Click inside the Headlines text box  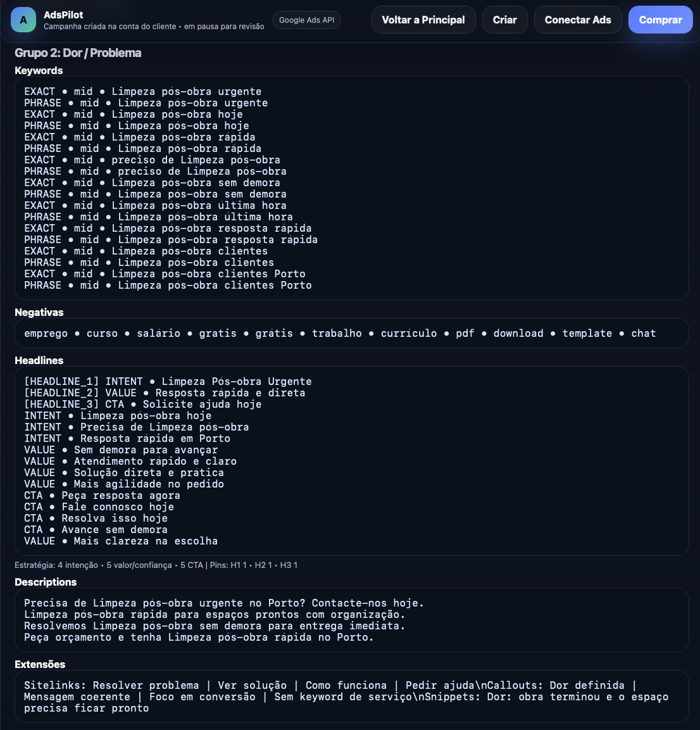[351, 461]
